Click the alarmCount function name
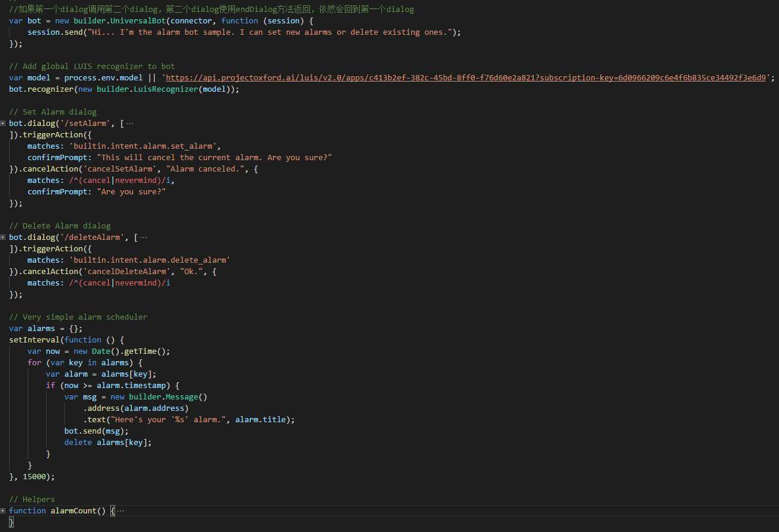The height and width of the screenshot is (532, 779). click(74, 510)
